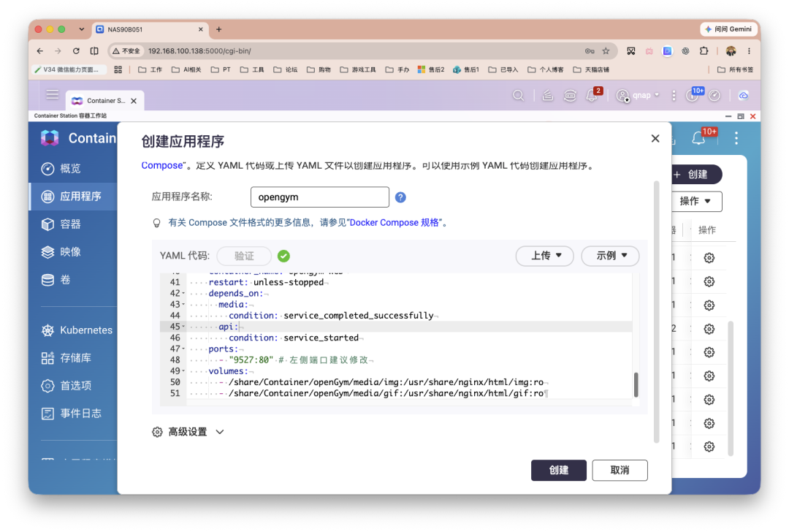Click the 应用程序名称 field containing opengym
This screenshot has width=789, height=532.
tap(319, 197)
